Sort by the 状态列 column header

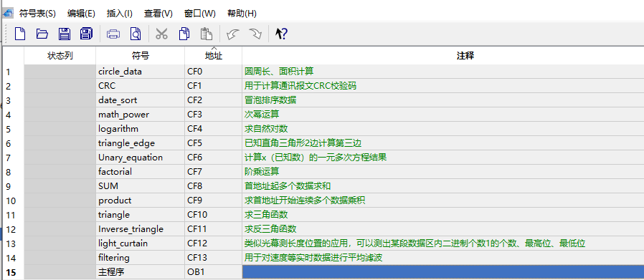[x=60, y=56]
